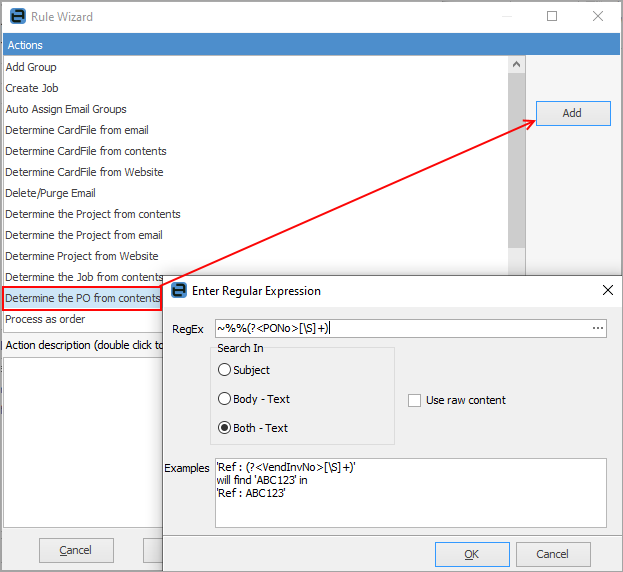The image size is (623, 572).
Task: Click the Add button
Action: click(x=573, y=113)
